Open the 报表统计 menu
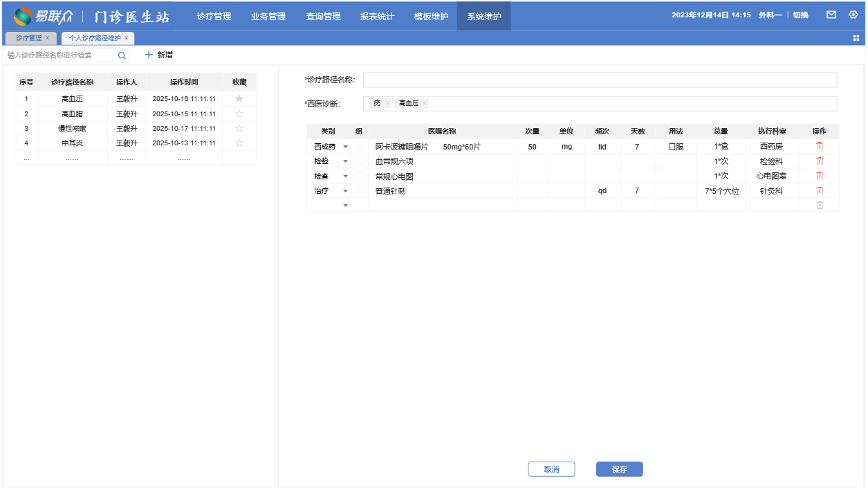 pyautogui.click(x=378, y=16)
